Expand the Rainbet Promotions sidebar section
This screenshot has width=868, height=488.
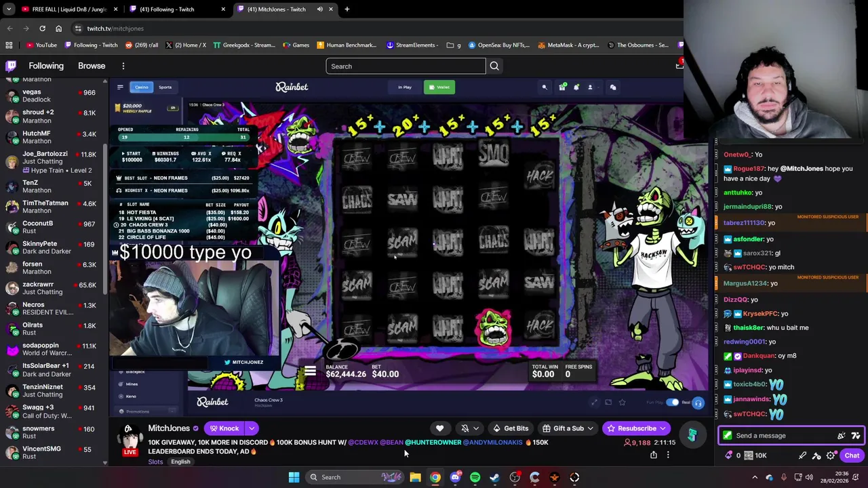pos(172,411)
